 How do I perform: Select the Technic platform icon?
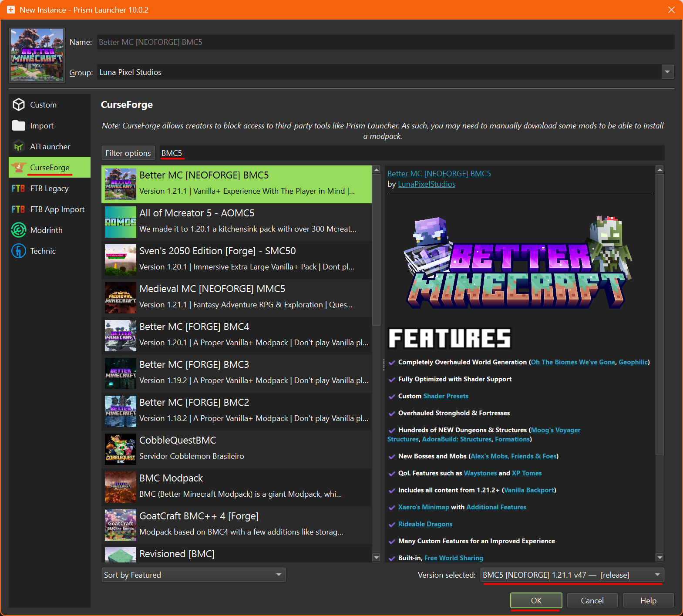point(19,251)
